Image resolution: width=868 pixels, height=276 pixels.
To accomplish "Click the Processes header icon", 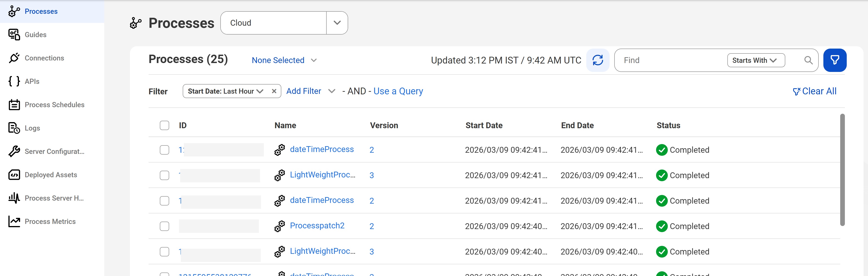I will [136, 23].
